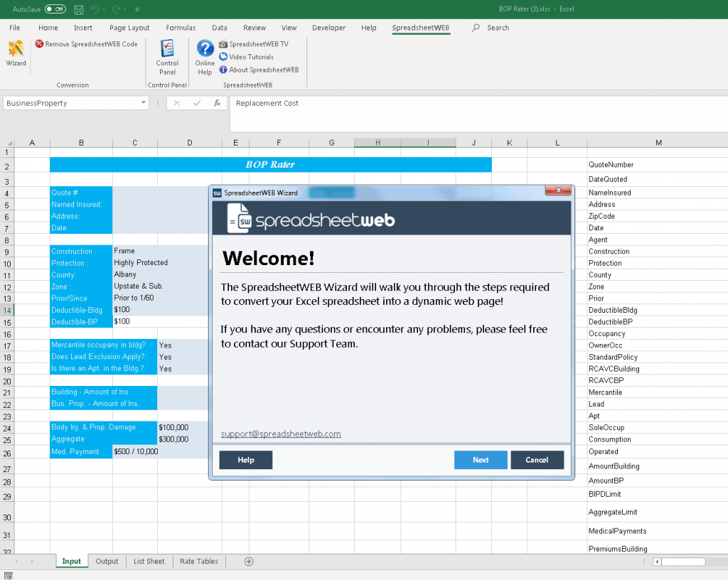Click the Insert Function fx icon
This screenshot has width=728, height=580.
tap(217, 103)
